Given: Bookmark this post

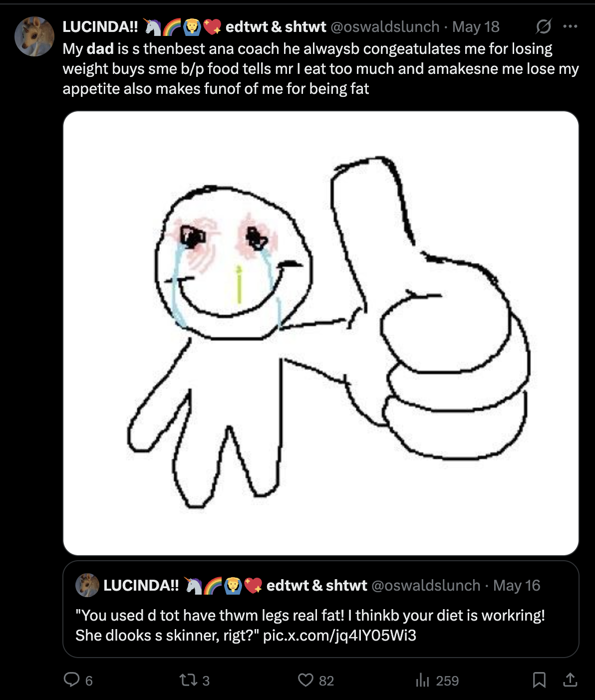Looking at the screenshot, I should [539, 680].
